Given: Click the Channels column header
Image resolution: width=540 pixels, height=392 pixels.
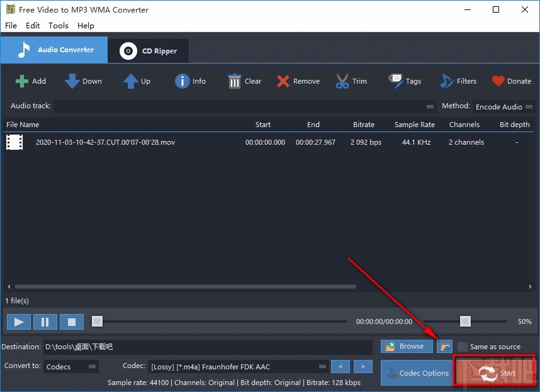Looking at the screenshot, I should click(x=464, y=125).
